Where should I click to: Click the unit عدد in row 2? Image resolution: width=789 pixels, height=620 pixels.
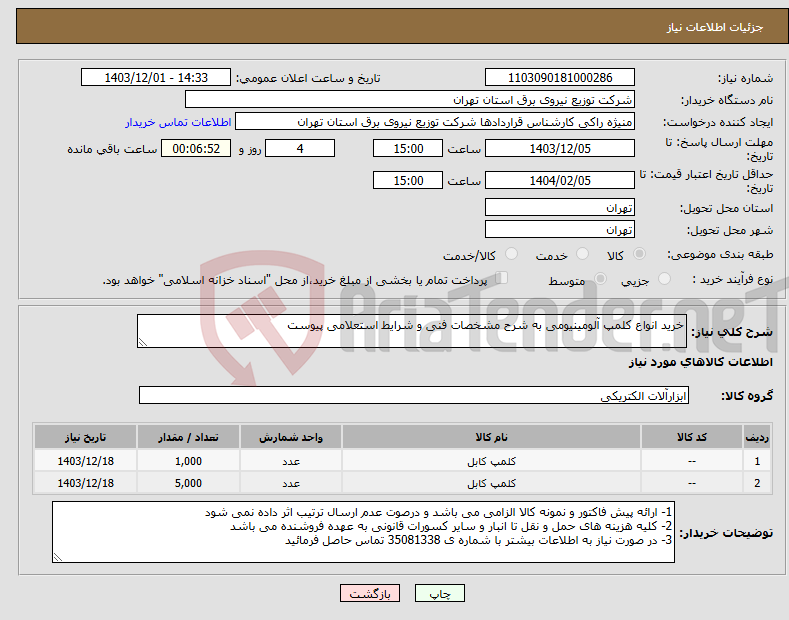(x=291, y=483)
